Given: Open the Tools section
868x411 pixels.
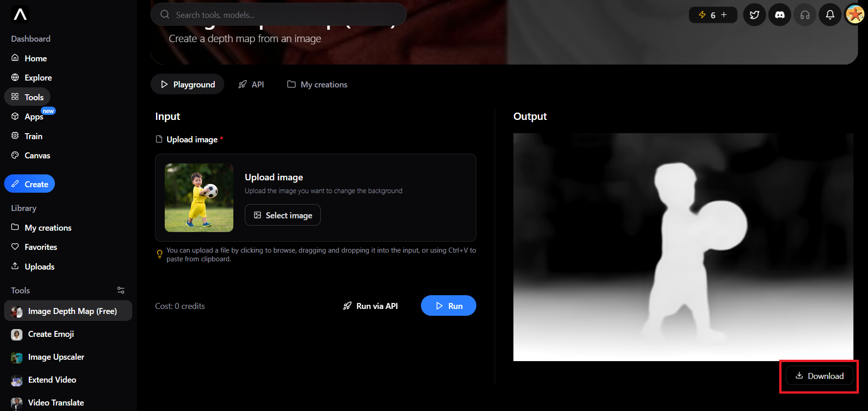Looking at the screenshot, I should 27,97.
